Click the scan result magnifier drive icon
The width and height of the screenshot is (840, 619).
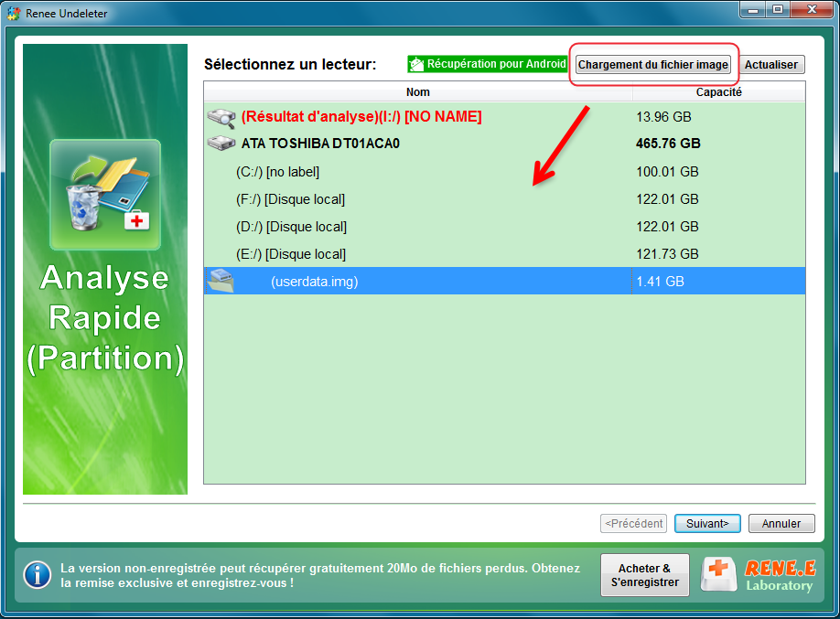(221, 117)
